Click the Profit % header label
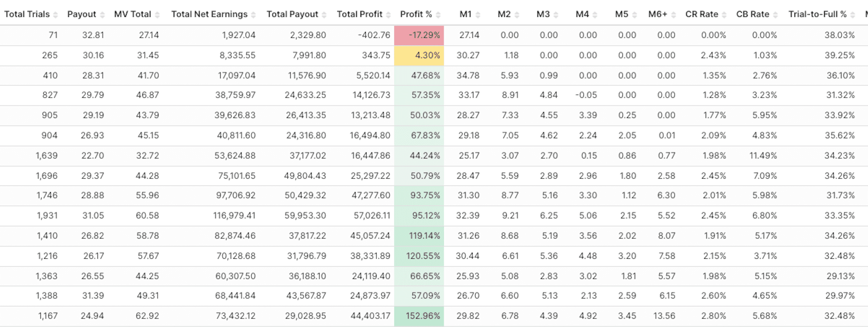 point(416,14)
